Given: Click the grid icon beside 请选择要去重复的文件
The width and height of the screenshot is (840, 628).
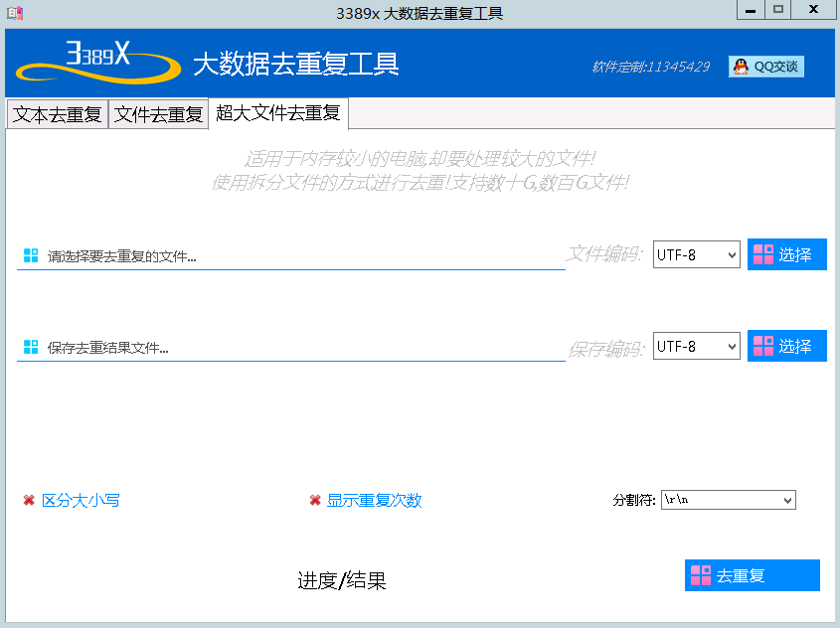Looking at the screenshot, I should pos(31,255).
